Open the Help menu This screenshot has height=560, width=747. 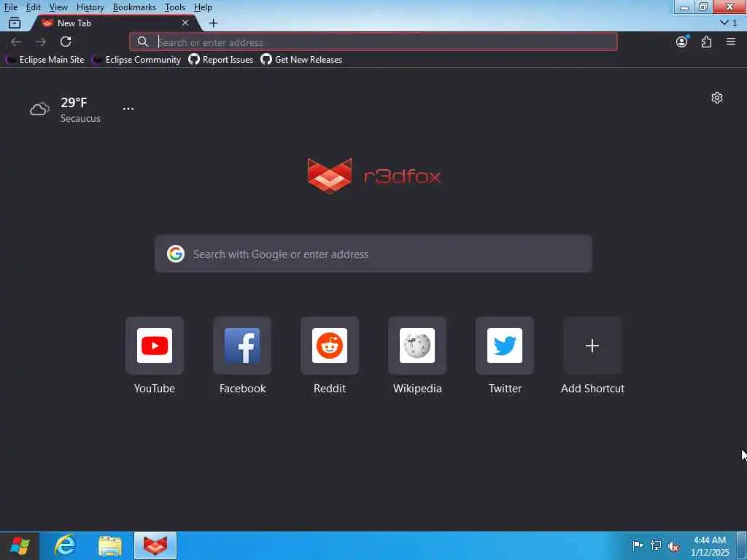pyautogui.click(x=203, y=7)
